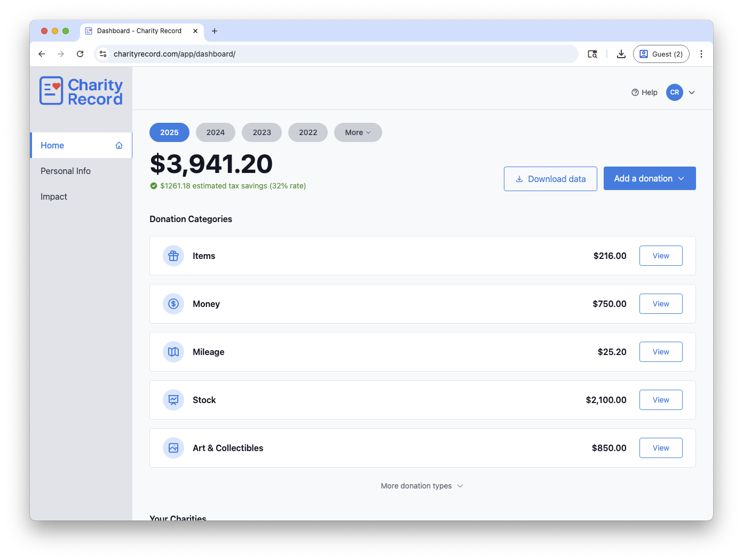Select the map Mileage category icon
The height and width of the screenshot is (560, 743).
click(173, 352)
